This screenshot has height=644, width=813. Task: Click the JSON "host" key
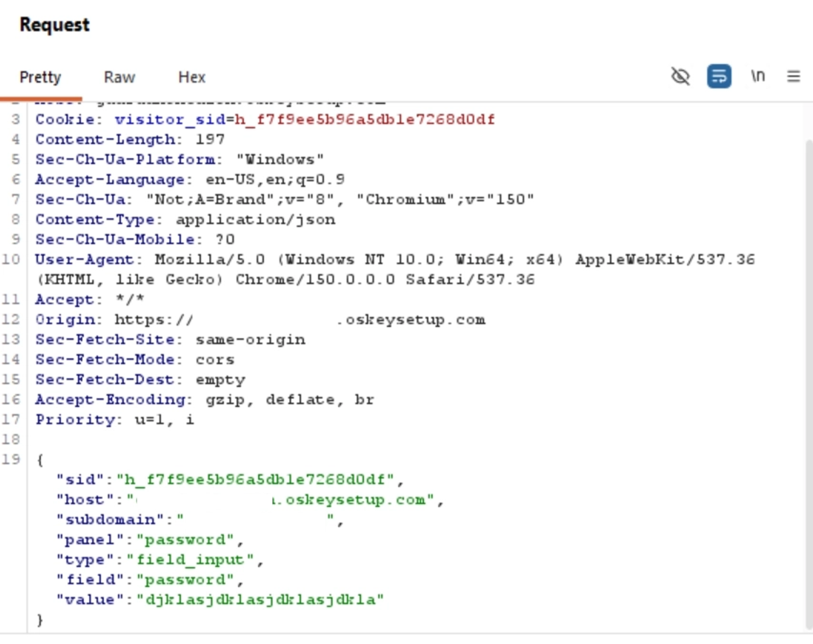click(85, 500)
